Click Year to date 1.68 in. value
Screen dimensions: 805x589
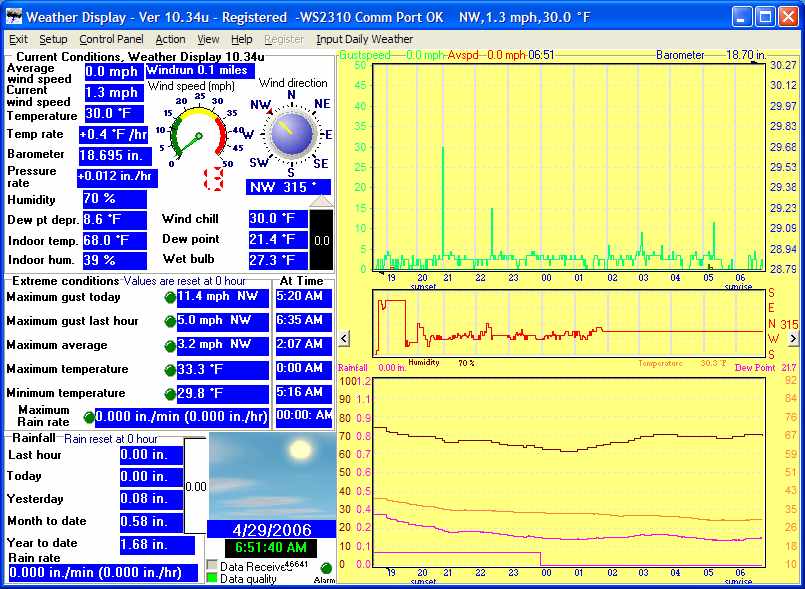click(x=157, y=545)
